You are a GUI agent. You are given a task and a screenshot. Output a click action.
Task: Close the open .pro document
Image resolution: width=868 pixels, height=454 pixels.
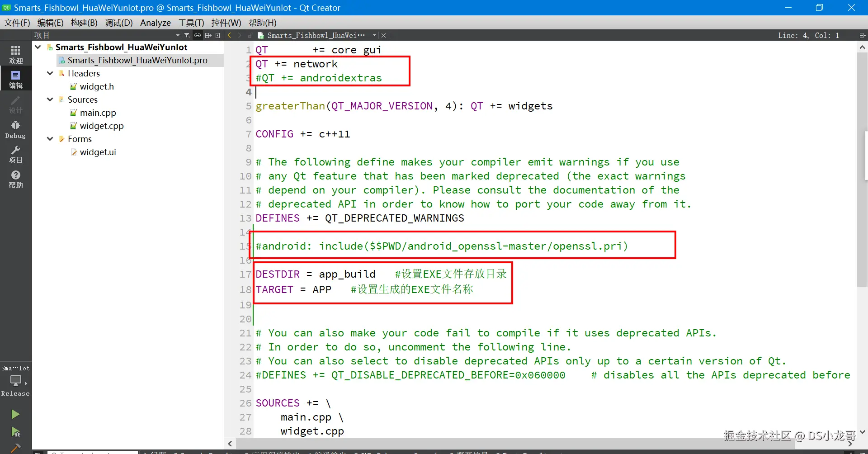(x=384, y=35)
